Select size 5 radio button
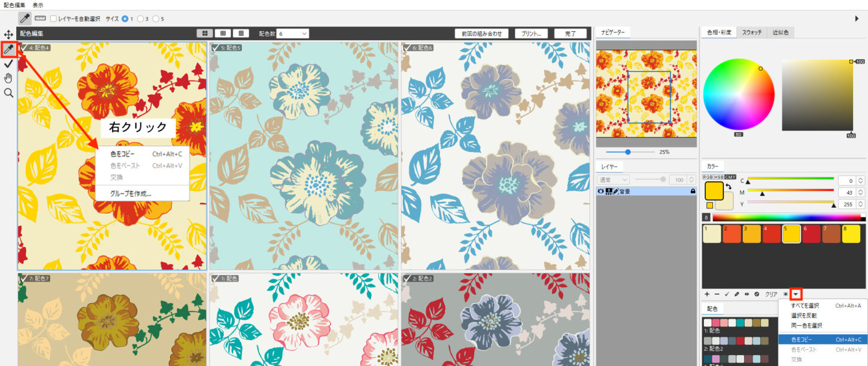Screen dimensions: 868x366 pyautogui.click(x=156, y=19)
